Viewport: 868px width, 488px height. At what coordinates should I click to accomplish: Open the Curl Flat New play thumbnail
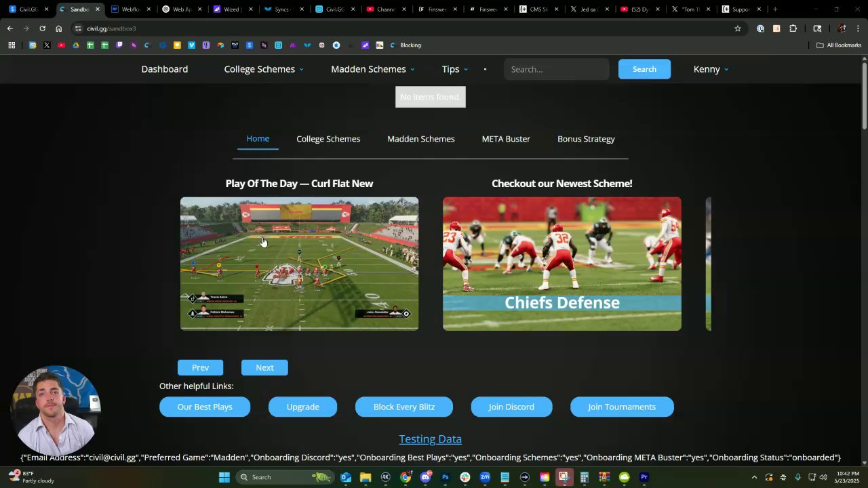(x=299, y=264)
